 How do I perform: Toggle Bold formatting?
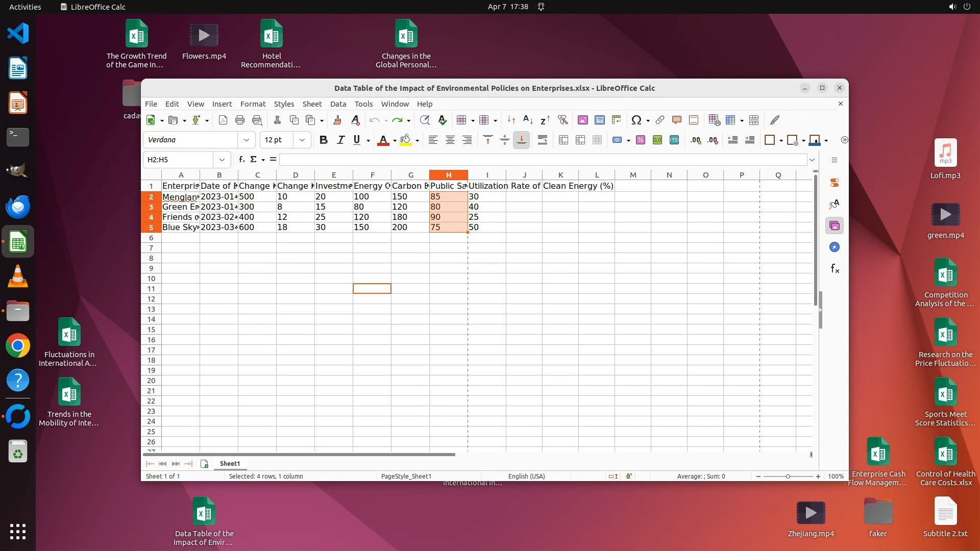(x=323, y=140)
